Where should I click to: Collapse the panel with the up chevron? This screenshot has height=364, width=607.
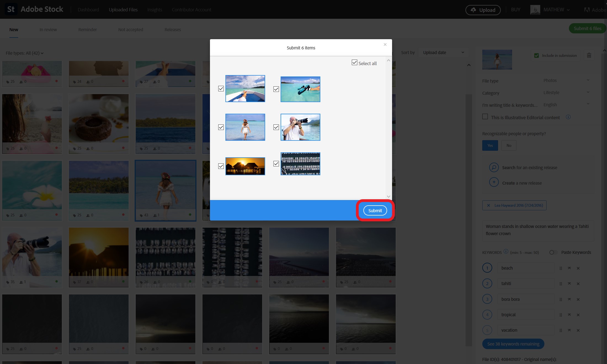coord(469,65)
